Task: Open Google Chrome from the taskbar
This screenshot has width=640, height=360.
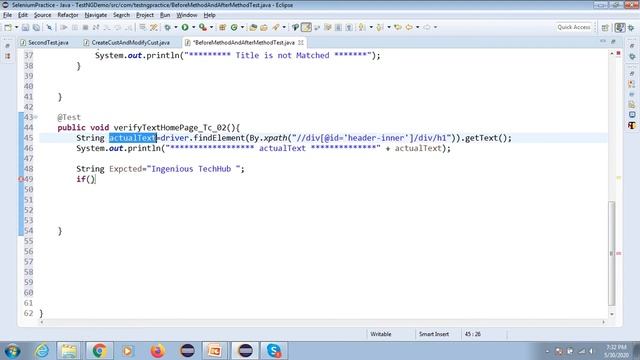Action: (99, 351)
